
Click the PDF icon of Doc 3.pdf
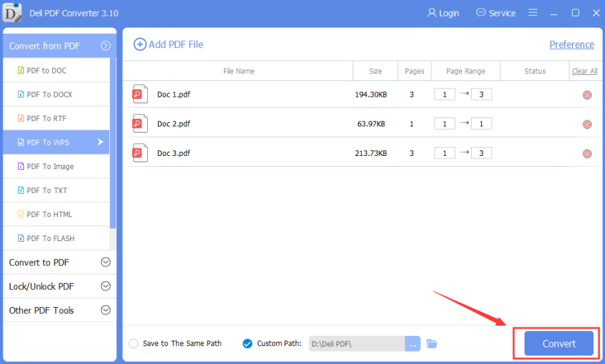click(x=140, y=152)
